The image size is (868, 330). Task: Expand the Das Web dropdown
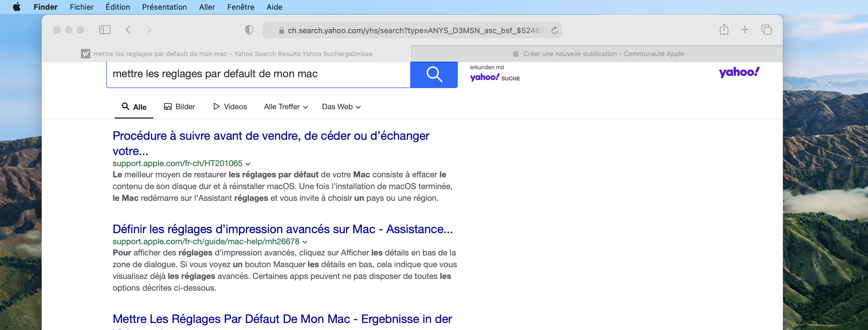tap(341, 107)
